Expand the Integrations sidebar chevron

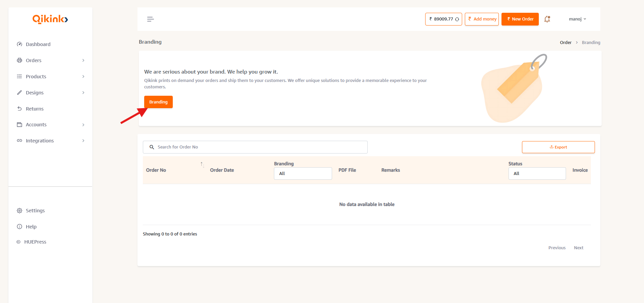point(83,141)
